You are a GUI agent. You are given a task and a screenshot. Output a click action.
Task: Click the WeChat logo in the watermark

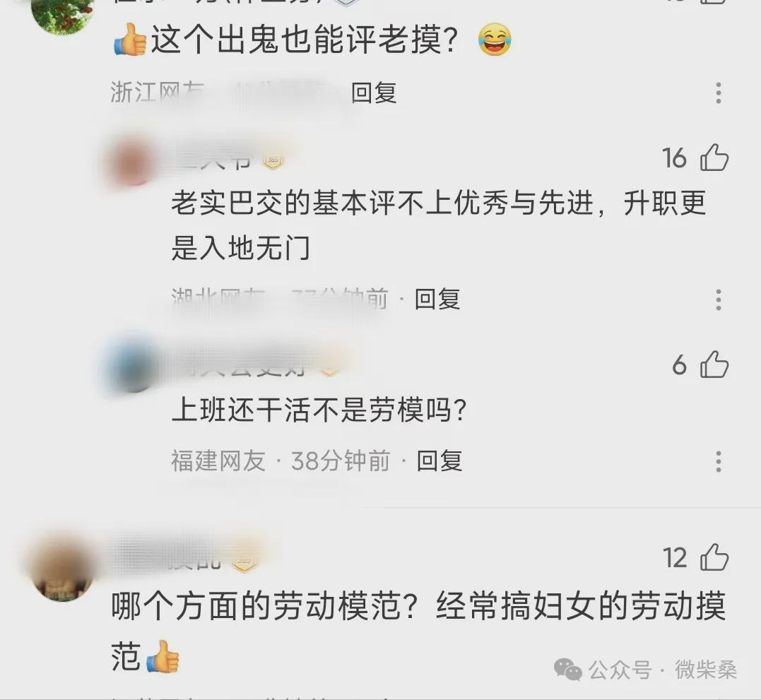[x=567, y=670]
